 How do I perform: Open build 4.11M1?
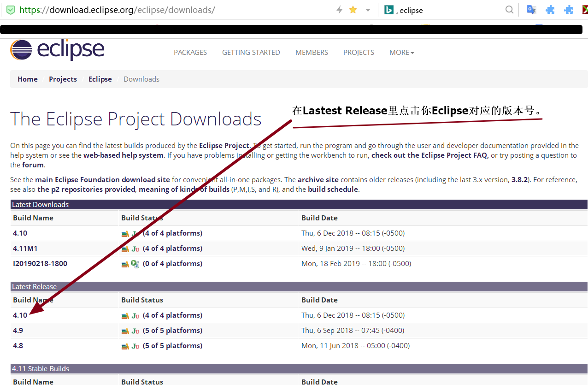tap(25, 249)
